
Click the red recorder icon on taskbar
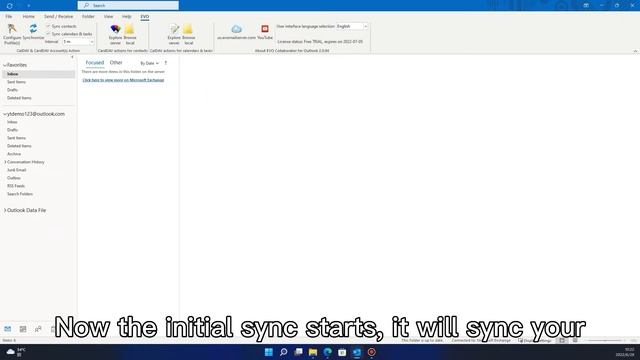coord(371,352)
